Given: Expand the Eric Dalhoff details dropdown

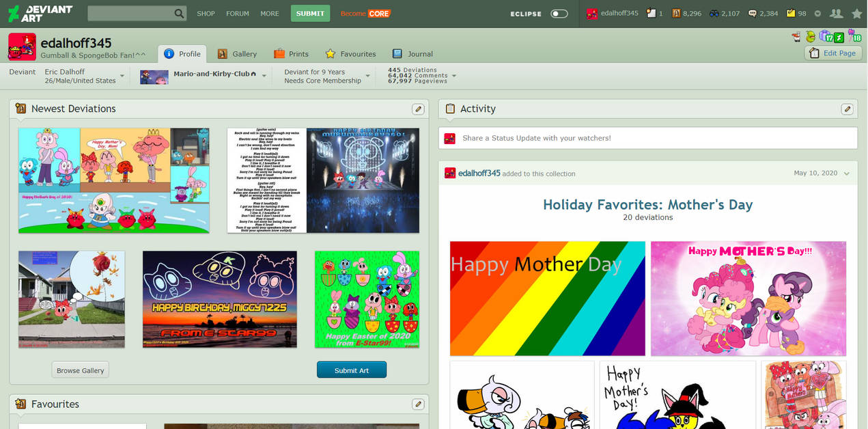Looking at the screenshot, I should [x=122, y=77].
